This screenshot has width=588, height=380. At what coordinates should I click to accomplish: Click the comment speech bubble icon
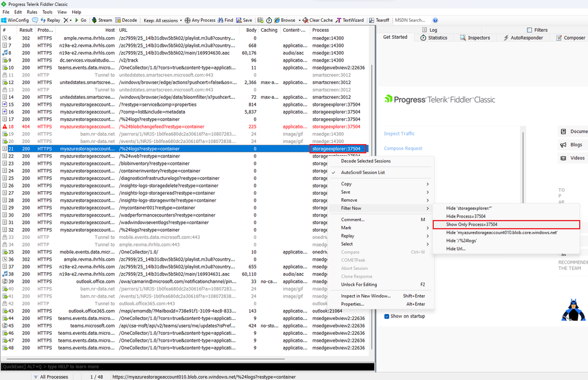click(35, 20)
